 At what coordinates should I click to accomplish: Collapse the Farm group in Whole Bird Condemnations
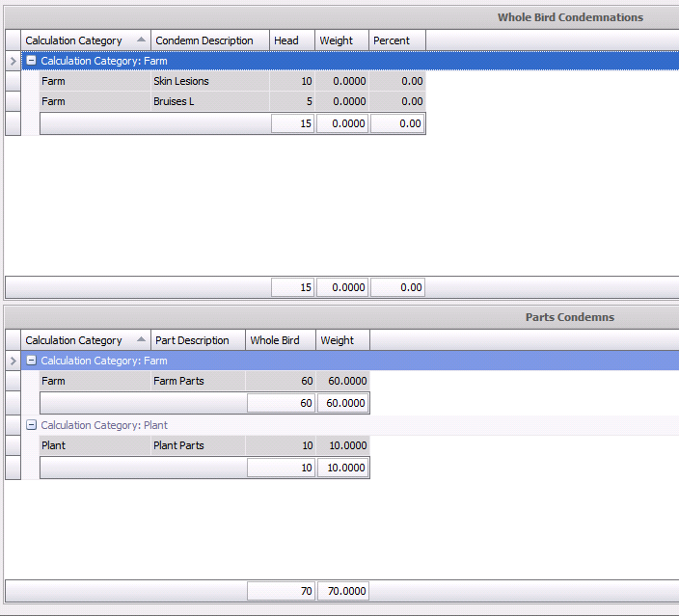pos(32,62)
